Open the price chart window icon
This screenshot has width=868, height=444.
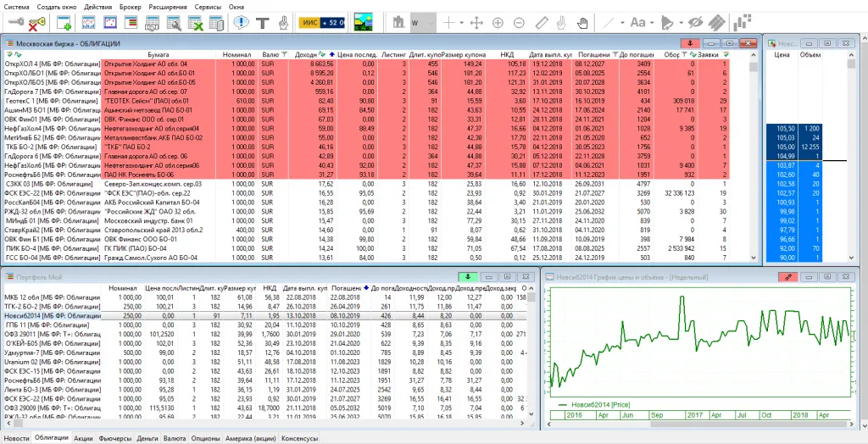[x=89, y=23]
